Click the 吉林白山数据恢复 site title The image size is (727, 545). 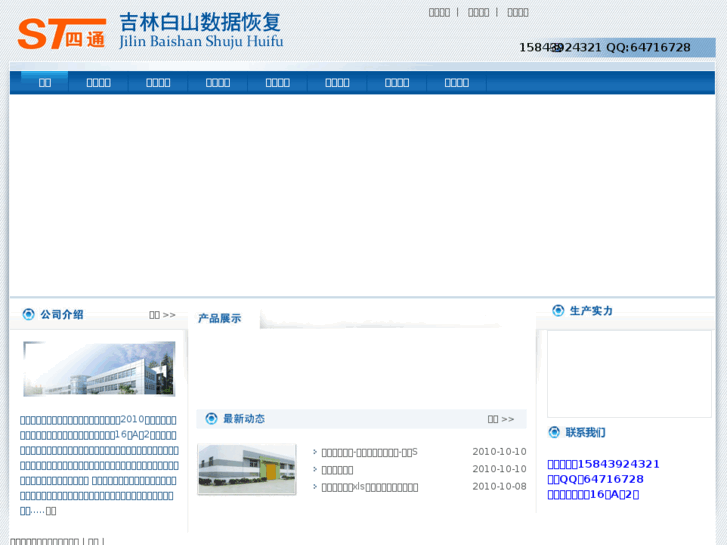pyautogui.click(x=200, y=22)
